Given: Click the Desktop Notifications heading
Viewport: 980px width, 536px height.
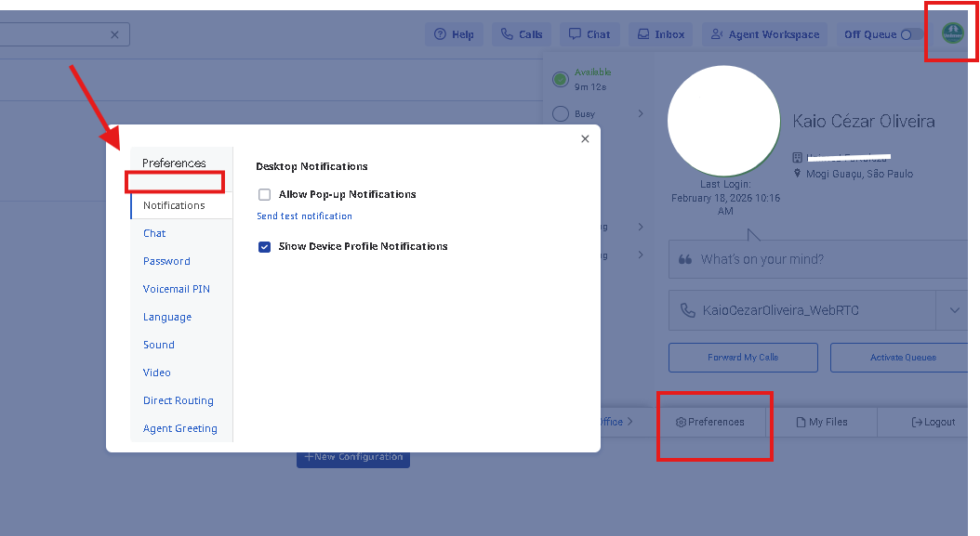Looking at the screenshot, I should coord(311,166).
